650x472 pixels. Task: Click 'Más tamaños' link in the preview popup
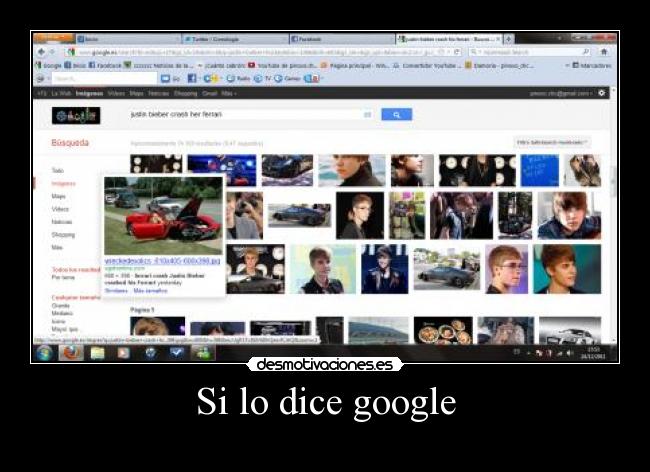coord(150,290)
